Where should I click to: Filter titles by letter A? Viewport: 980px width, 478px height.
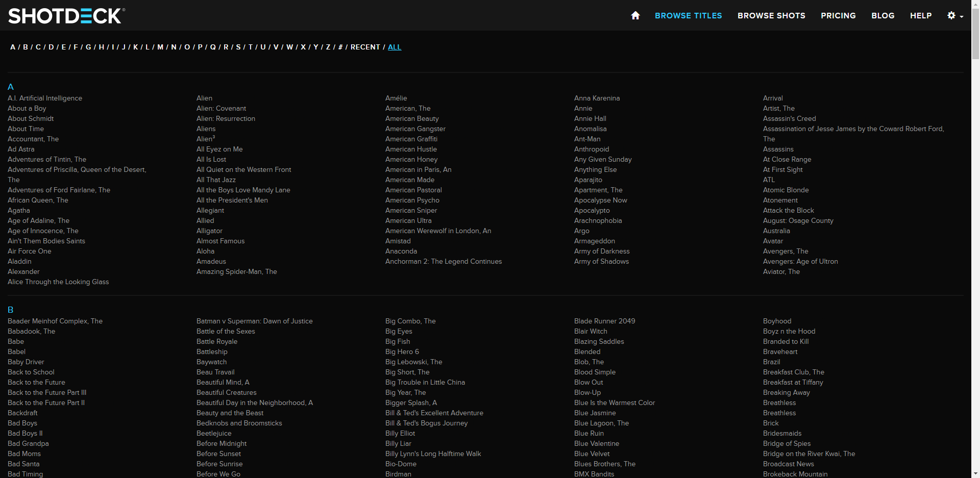(13, 47)
